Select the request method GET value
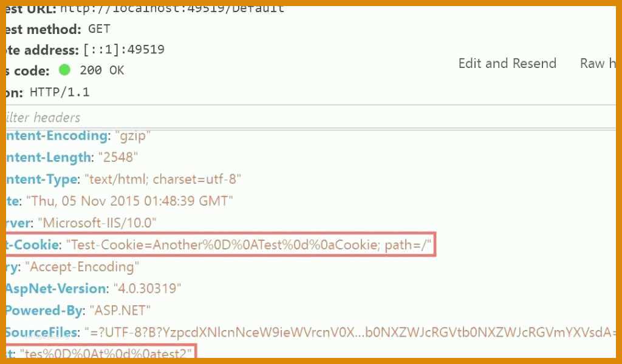The width and height of the screenshot is (622, 364). (x=99, y=29)
